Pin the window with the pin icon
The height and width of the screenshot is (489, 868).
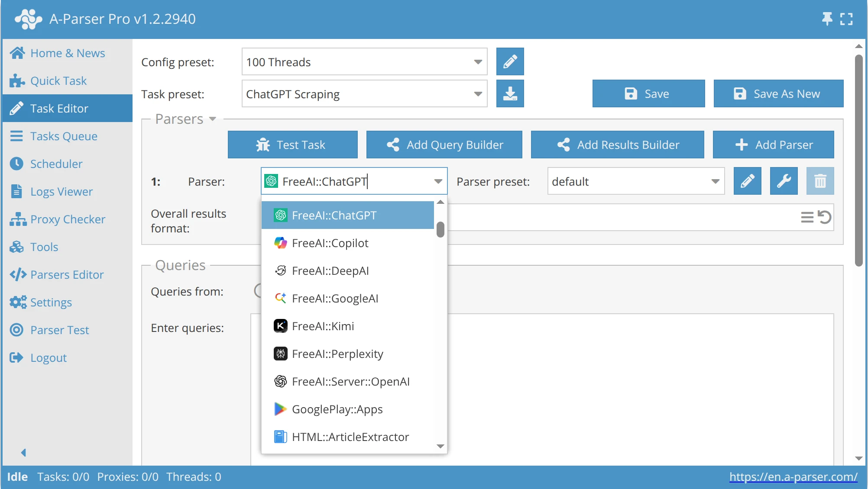[x=828, y=19]
